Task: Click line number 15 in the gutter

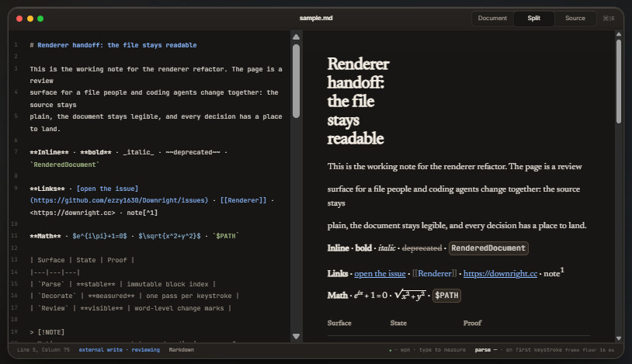Action: pos(15,283)
